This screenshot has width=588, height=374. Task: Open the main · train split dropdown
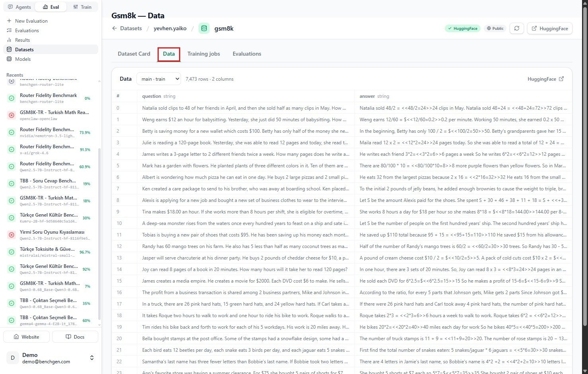tap(159, 79)
